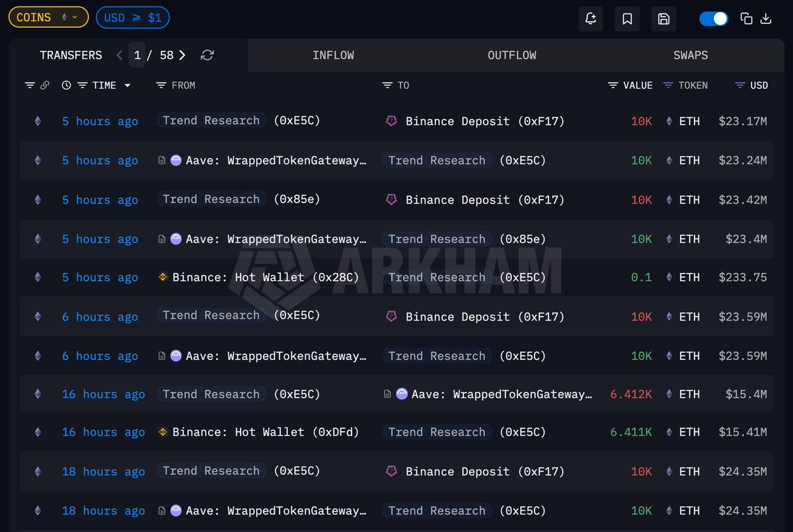
Task: Click the filter icon left of link icon
Action: pos(30,85)
